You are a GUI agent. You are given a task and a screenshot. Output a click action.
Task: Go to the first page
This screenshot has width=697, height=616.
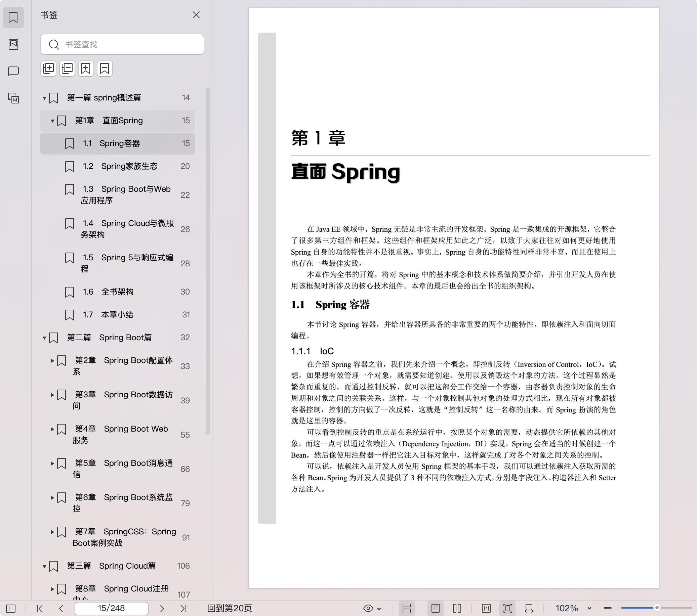(40, 609)
